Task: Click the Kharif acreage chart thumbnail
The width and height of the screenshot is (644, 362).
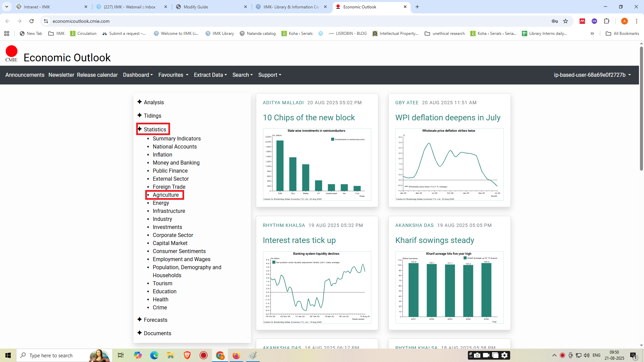Action: (x=449, y=287)
